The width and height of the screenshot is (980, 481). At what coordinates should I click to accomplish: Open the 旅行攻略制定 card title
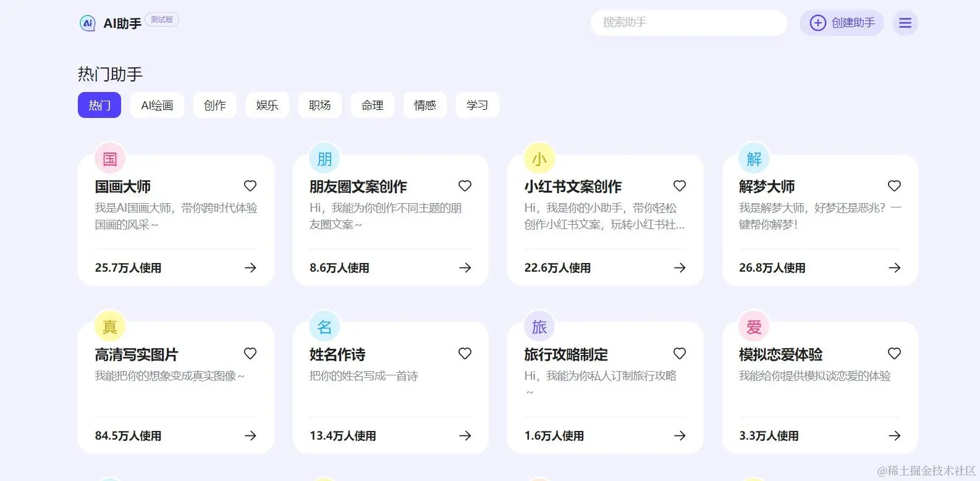click(566, 354)
